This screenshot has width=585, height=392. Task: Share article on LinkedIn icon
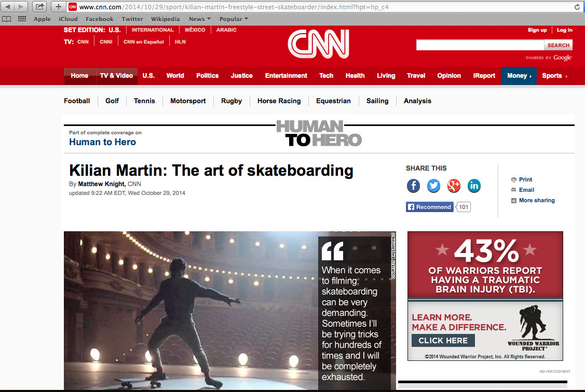pyautogui.click(x=474, y=186)
